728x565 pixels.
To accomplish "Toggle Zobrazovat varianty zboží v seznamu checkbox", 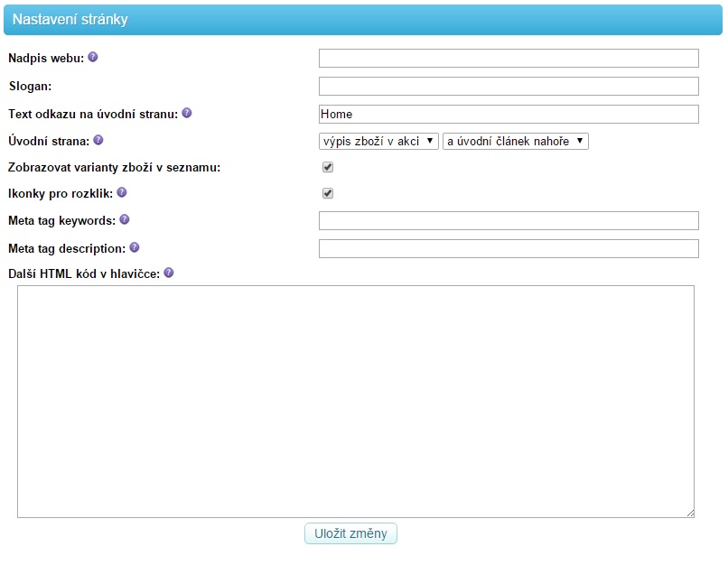I will click(x=328, y=167).
